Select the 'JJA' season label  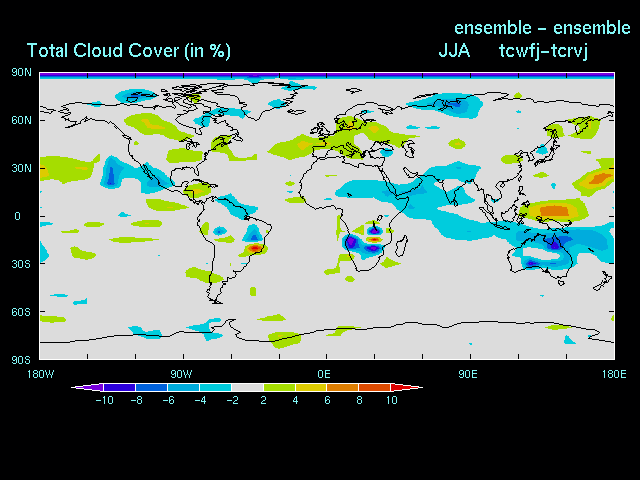[454, 51]
